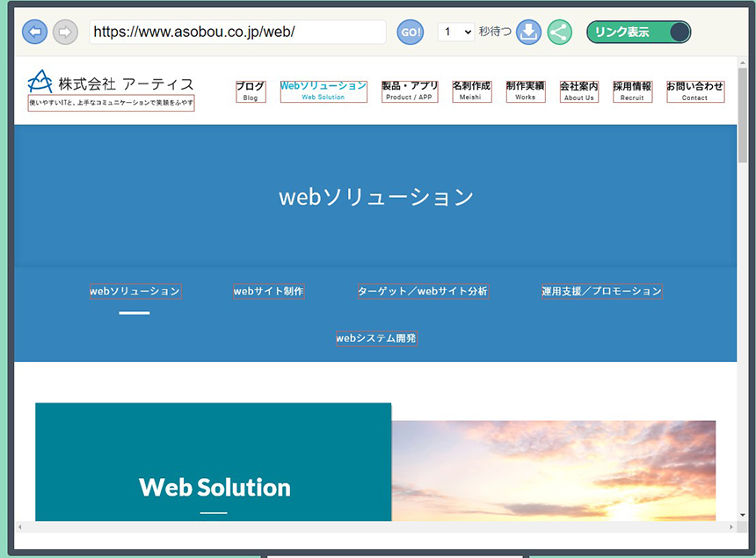Open the 製品・アプリ Product / APP menu

(410, 91)
